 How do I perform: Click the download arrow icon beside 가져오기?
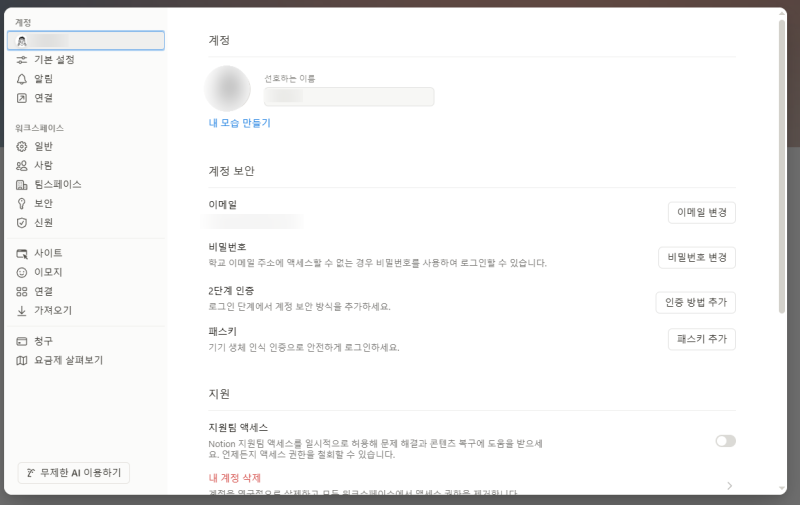click(x=21, y=311)
